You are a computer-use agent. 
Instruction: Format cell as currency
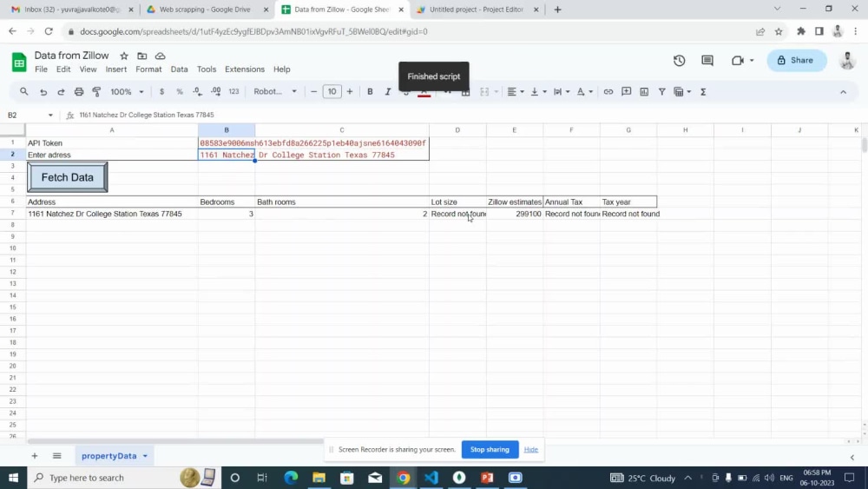tap(161, 92)
